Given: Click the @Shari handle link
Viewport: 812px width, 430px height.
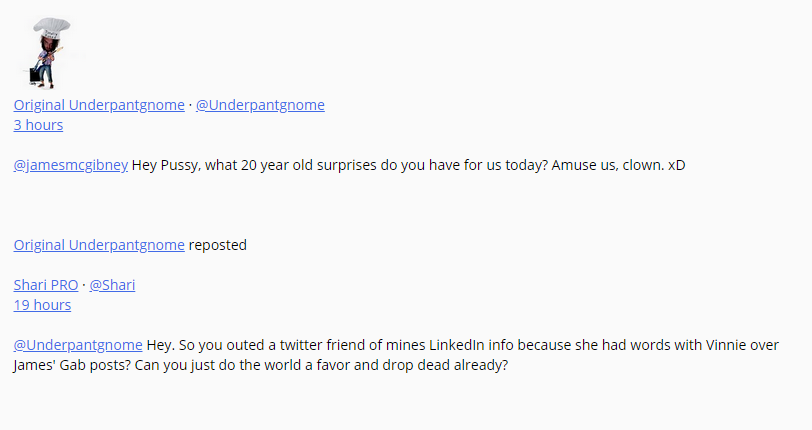Looking at the screenshot, I should [x=112, y=285].
